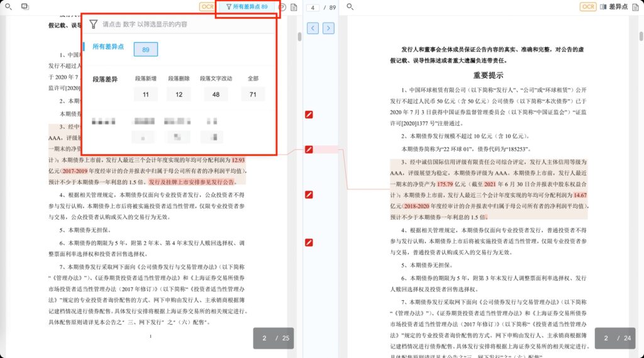Screen dimensions: 644x358
Task: Click the bottommost red edit marker icon
Action: 309,243
